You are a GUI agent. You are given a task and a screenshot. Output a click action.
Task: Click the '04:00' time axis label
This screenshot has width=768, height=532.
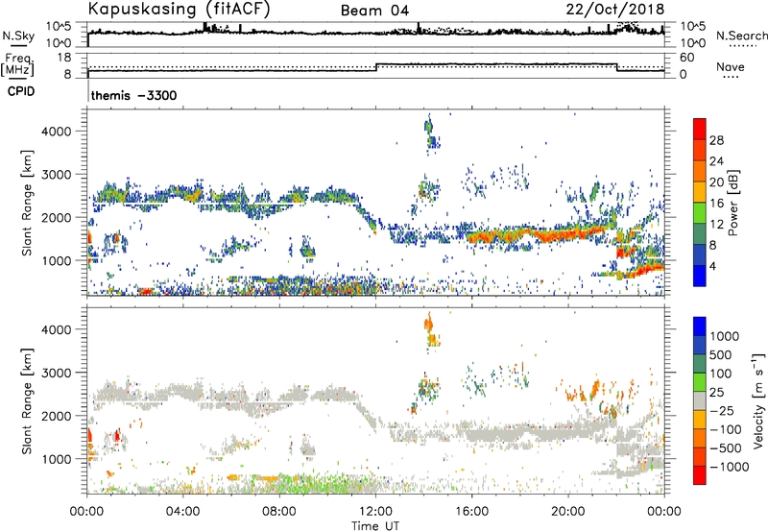pos(182,512)
